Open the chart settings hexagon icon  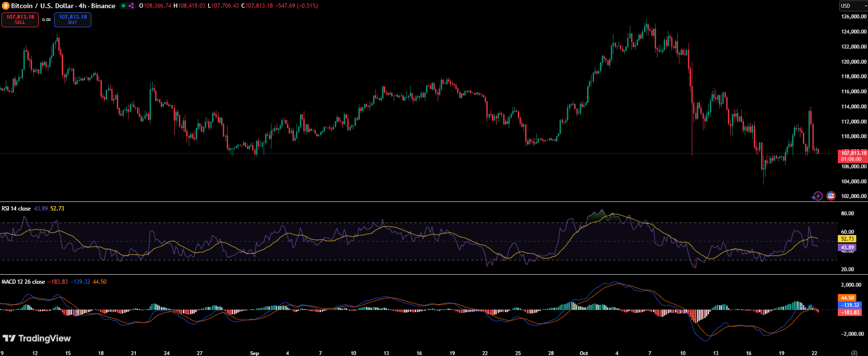pyautogui.click(x=854, y=353)
